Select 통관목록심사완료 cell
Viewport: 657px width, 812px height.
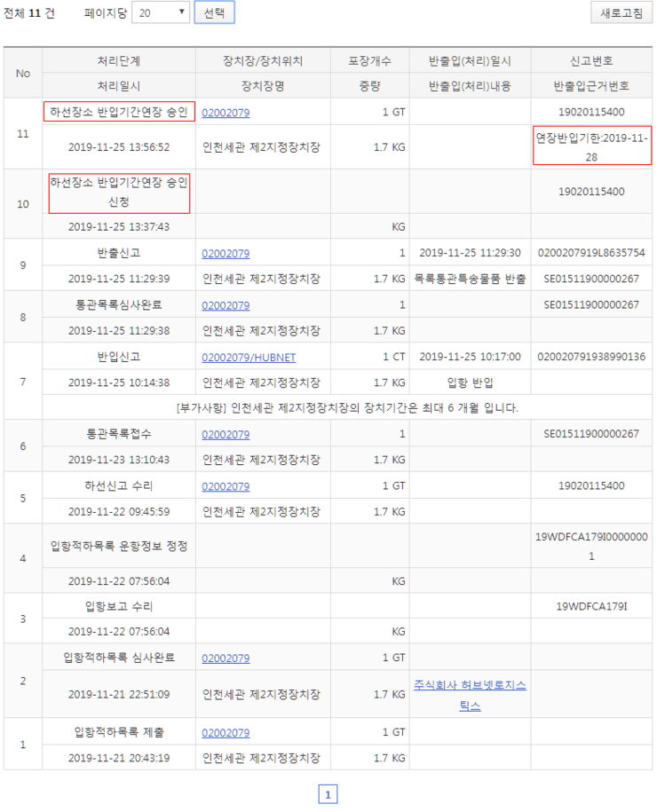119,304
